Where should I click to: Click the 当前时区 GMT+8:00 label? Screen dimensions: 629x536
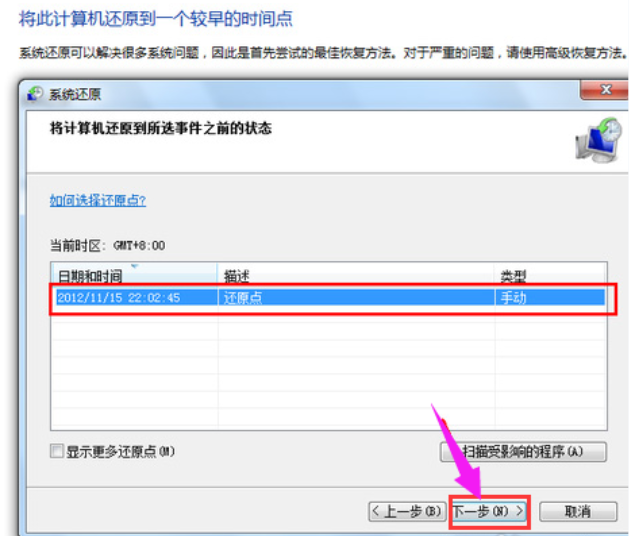click(107, 245)
